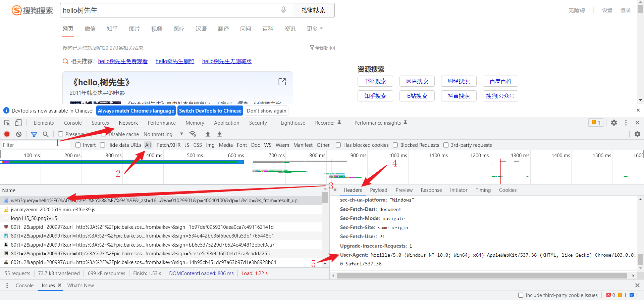Check Hide data URLs checkbox
Screen dimensions: 644x300
[x=103, y=145]
